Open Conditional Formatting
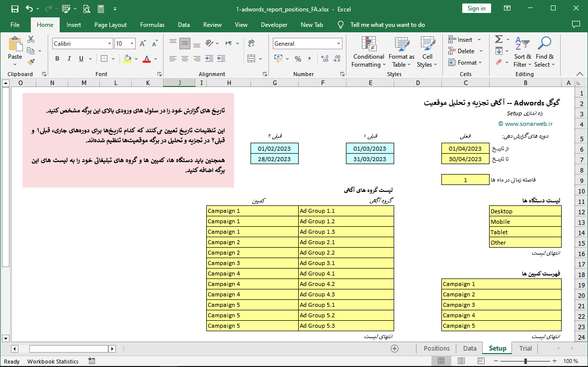Image resolution: width=588 pixels, height=367 pixels. tap(369, 51)
